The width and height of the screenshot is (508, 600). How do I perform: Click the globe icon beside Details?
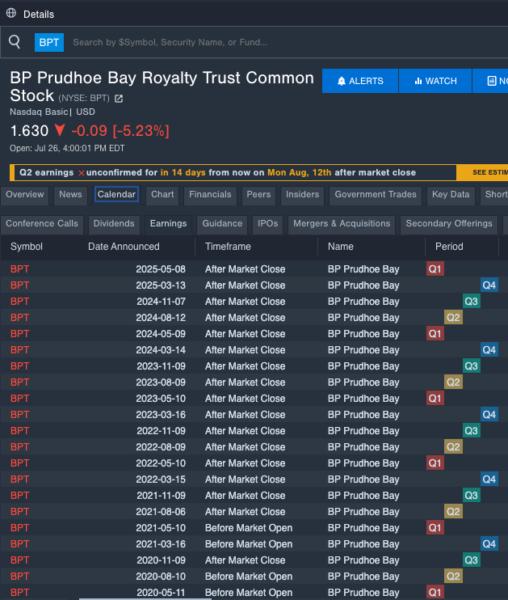point(11,13)
